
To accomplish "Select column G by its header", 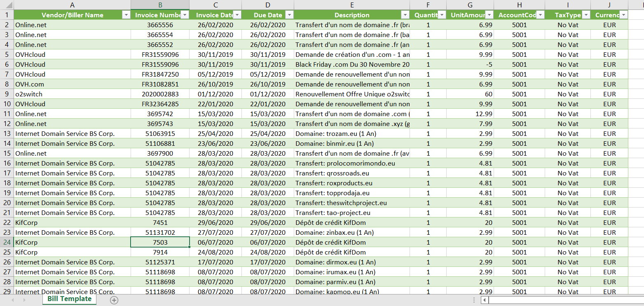I will click(x=470, y=5).
